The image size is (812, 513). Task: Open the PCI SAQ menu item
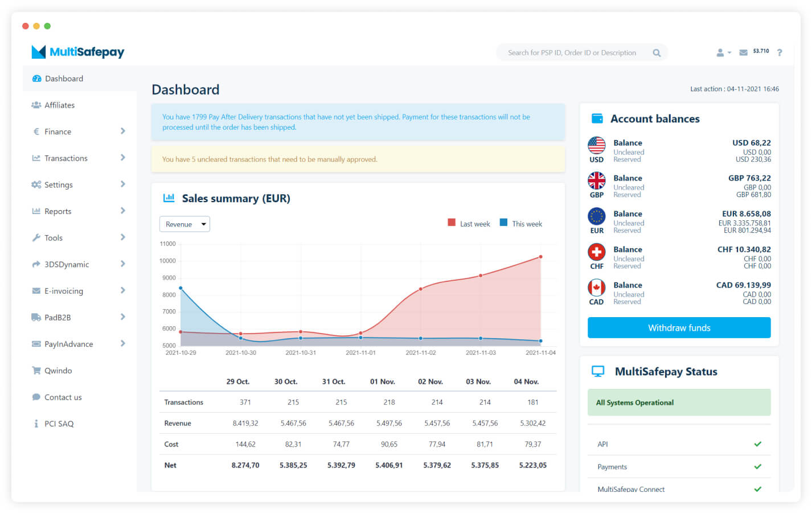[80, 424]
